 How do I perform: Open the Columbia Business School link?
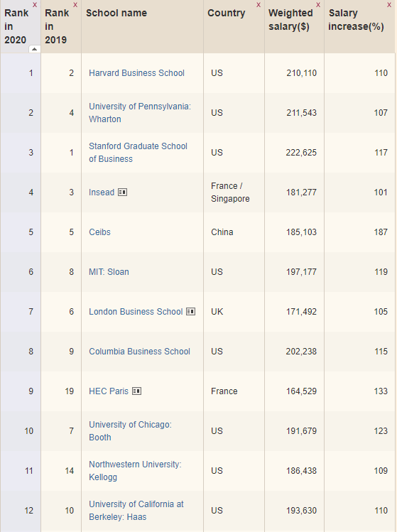point(139,352)
